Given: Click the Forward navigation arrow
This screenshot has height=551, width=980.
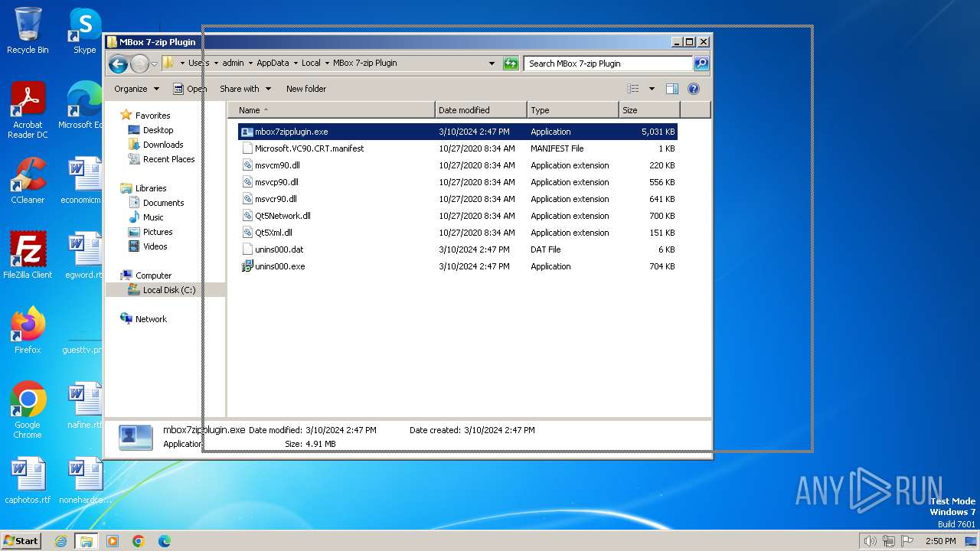Looking at the screenshot, I should 139,64.
